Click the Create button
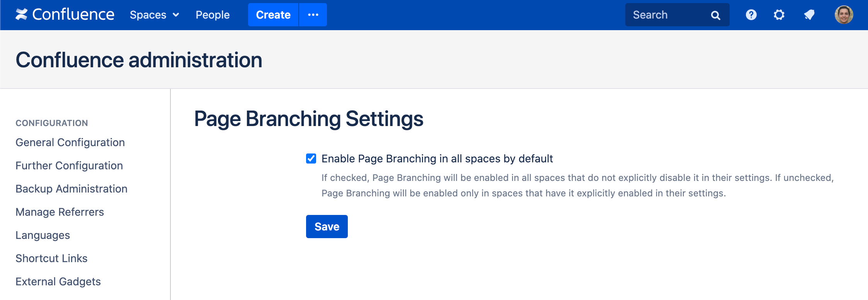This screenshot has width=868, height=300. pos(273,15)
